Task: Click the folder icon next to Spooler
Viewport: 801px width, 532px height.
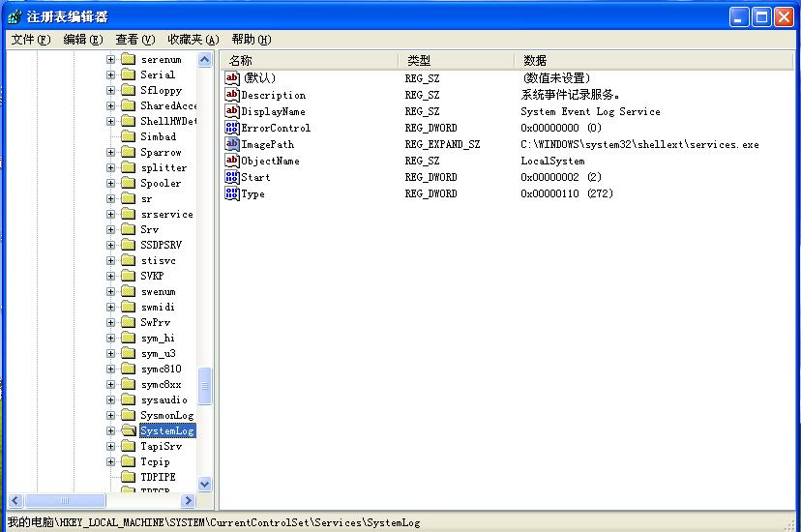Action: (x=129, y=183)
